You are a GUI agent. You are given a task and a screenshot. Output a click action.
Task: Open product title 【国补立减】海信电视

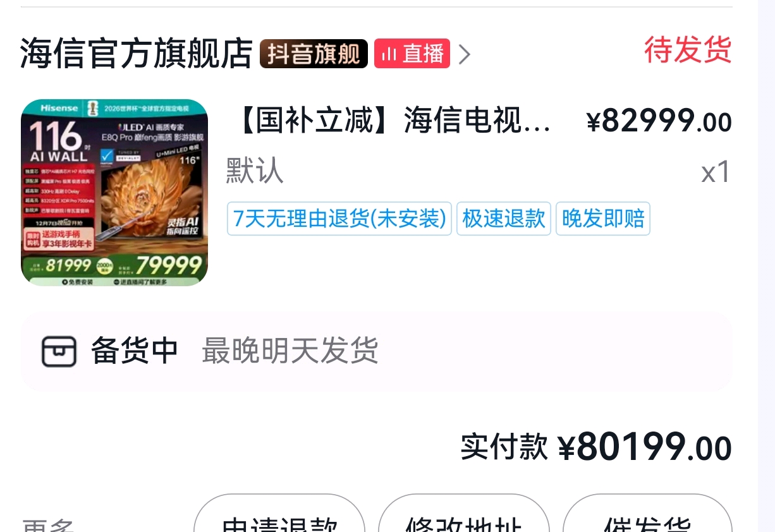tap(395, 120)
